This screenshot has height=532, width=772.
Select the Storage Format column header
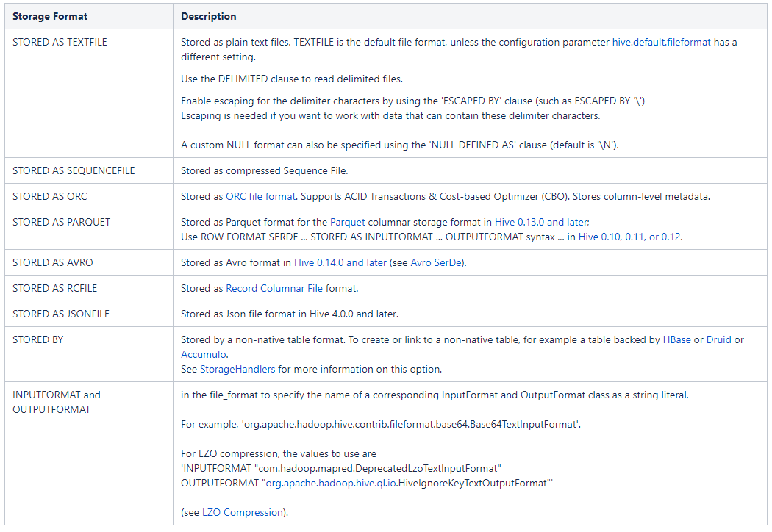[89, 16]
